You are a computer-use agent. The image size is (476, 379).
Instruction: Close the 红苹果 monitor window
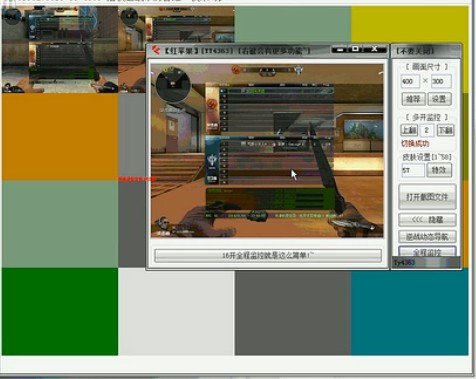click(375, 49)
